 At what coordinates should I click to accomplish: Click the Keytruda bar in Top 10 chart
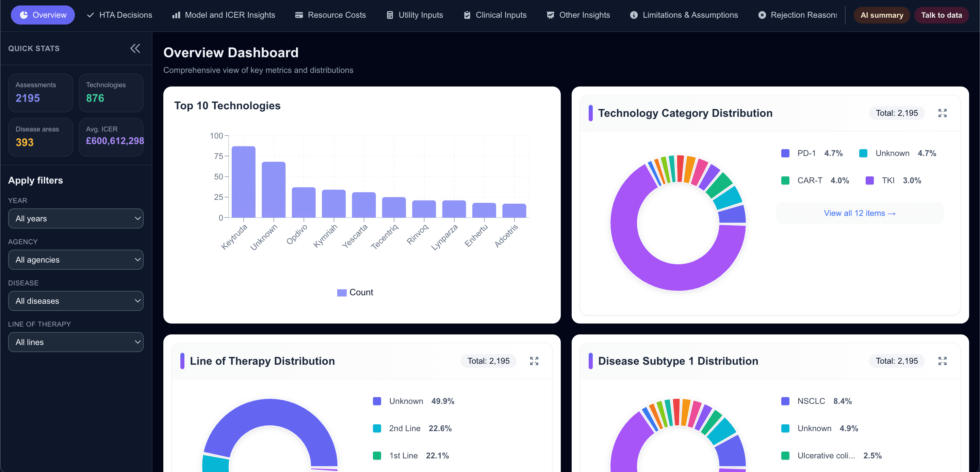pos(244,182)
